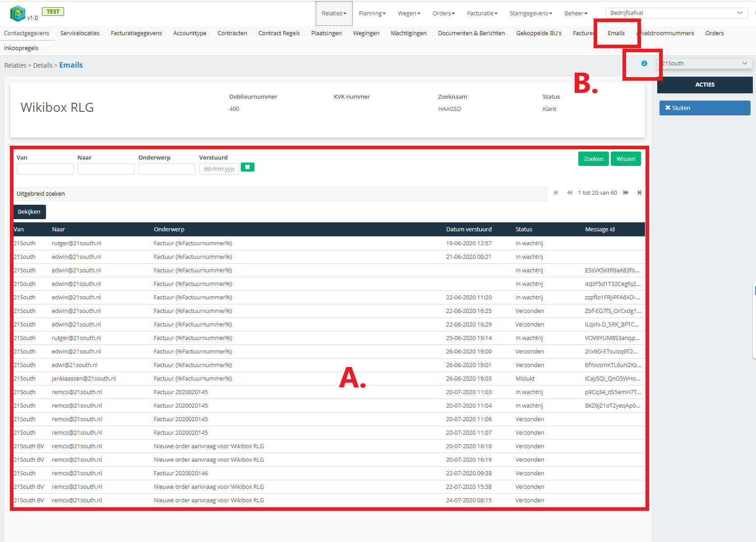Open the Bedrijfsafval selection dropdown
The width and height of the screenshot is (756, 542).
pos(676,13)
